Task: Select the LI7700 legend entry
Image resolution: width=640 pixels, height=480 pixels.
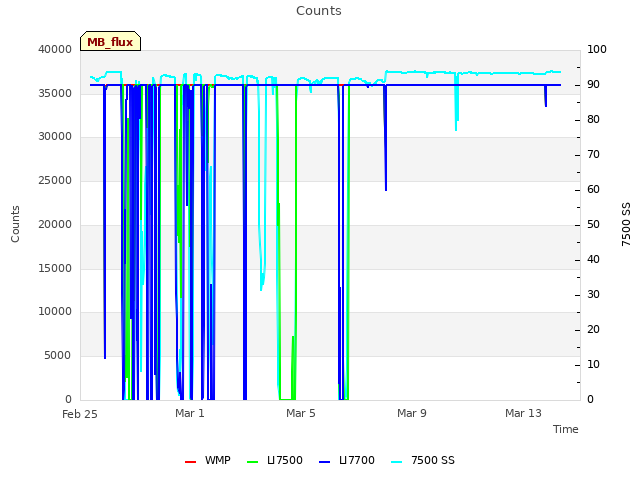Action: [347, 460]
